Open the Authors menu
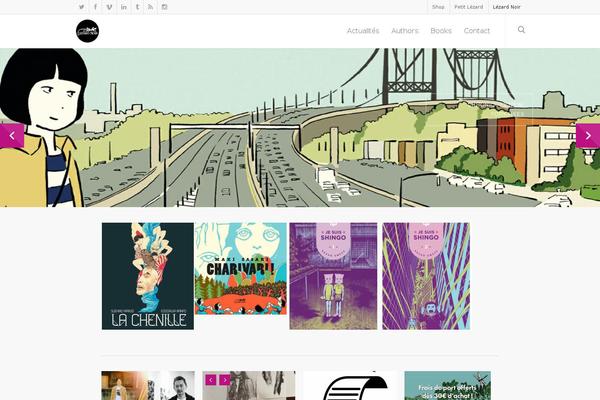The image size is (600, 400). coord(405,31)
